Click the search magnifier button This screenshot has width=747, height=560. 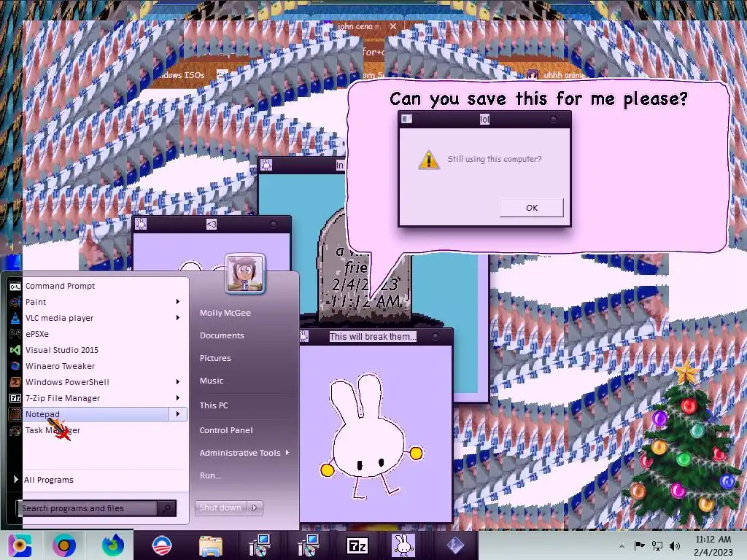167,508
